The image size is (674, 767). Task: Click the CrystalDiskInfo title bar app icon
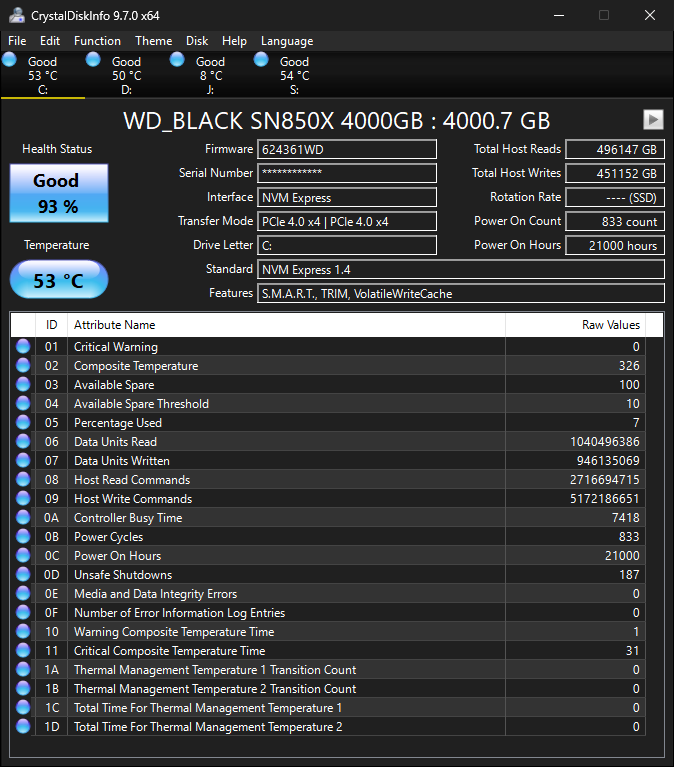pos(16,16)
